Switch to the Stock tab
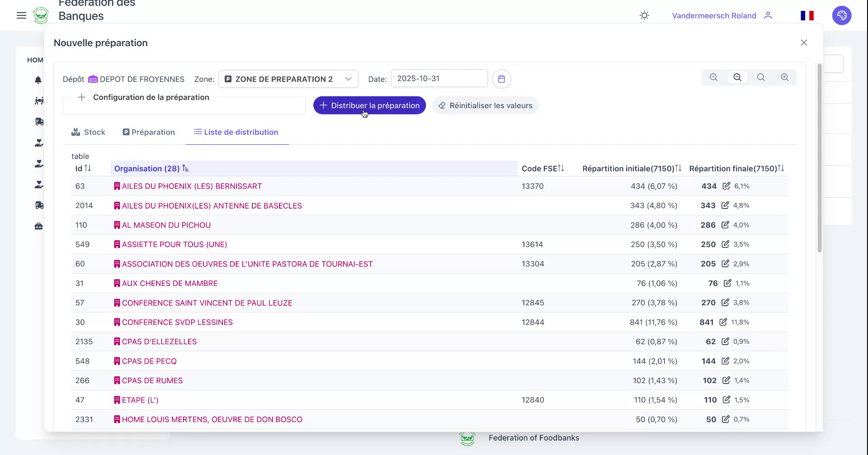The width and height of the screenshot is (868, 455). tap(88, 132)
